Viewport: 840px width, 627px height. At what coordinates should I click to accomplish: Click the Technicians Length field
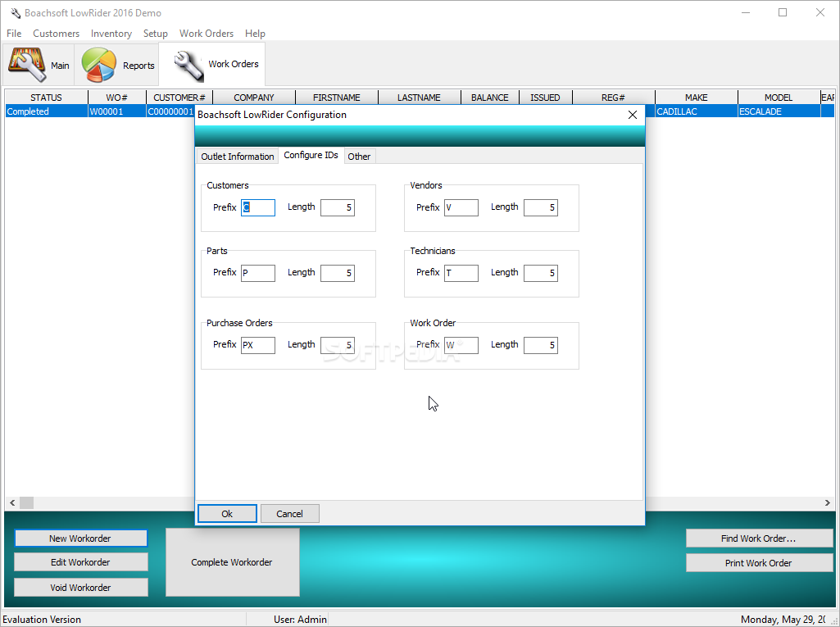point(541,273)
